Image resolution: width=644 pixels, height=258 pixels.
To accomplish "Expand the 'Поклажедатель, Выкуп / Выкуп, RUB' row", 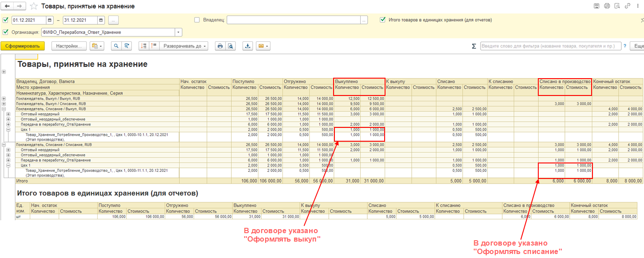I will [x=4, y=98].
